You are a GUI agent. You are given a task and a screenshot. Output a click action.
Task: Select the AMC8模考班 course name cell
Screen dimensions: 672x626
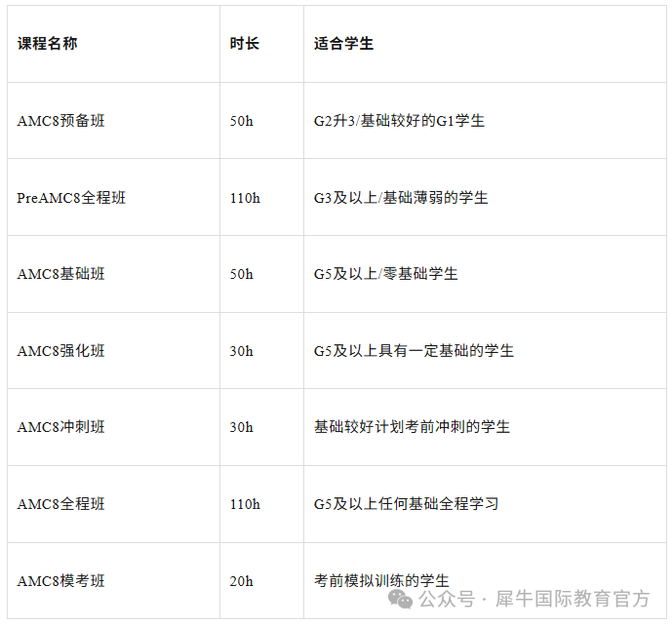pyautogui.click(x=113, y=580)
